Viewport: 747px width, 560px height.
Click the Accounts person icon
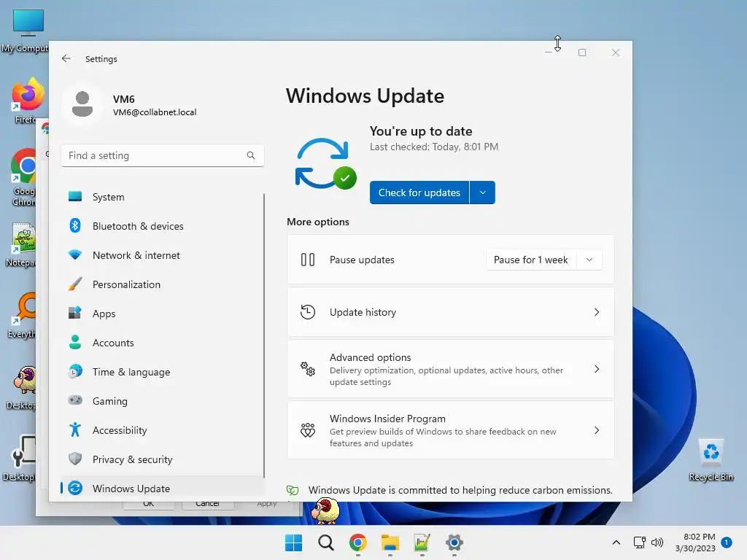coord(75,343)
